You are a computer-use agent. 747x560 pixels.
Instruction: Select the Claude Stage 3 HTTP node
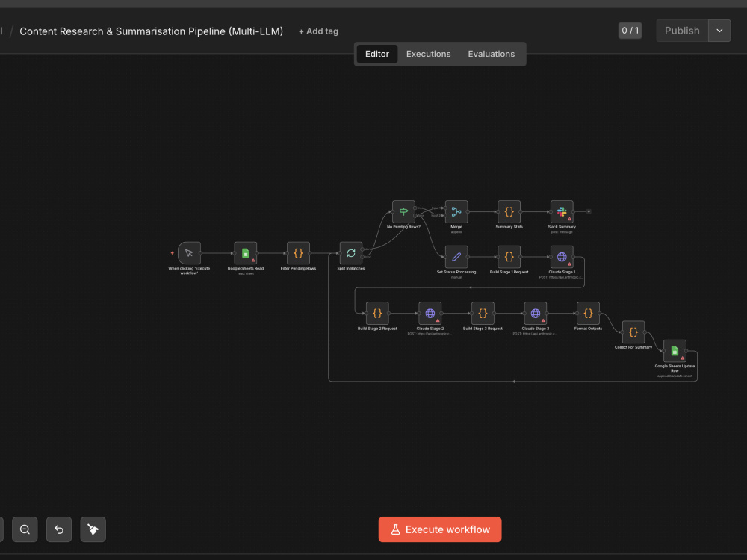click(x=536, y=313)
